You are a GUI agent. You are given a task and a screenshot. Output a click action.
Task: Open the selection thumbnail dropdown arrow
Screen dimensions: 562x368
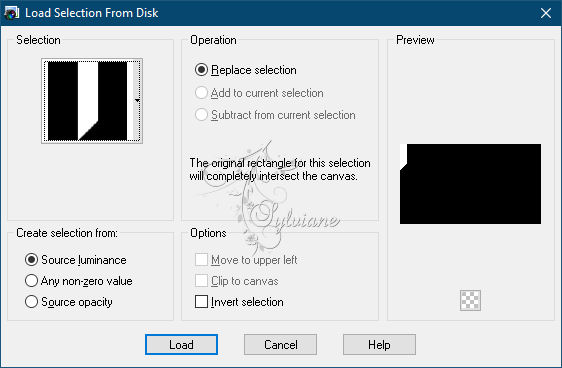tap(137, 101)
